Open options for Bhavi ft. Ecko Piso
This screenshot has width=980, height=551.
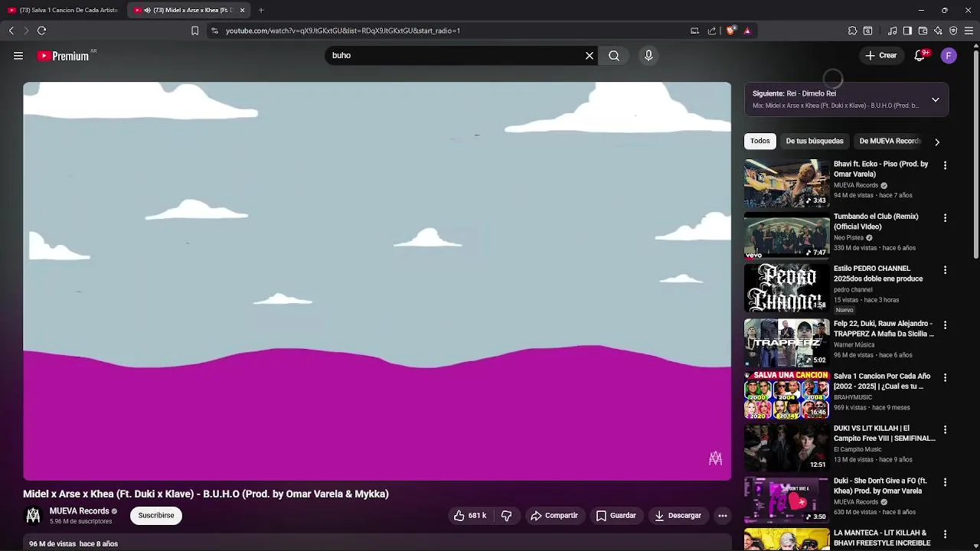[945, 165]
